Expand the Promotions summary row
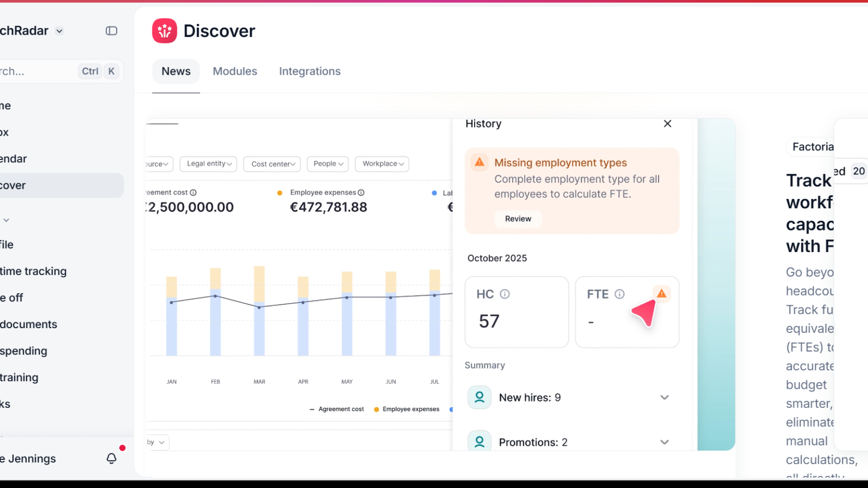This screenshot has height=488, width=868. tap(664, 442)
